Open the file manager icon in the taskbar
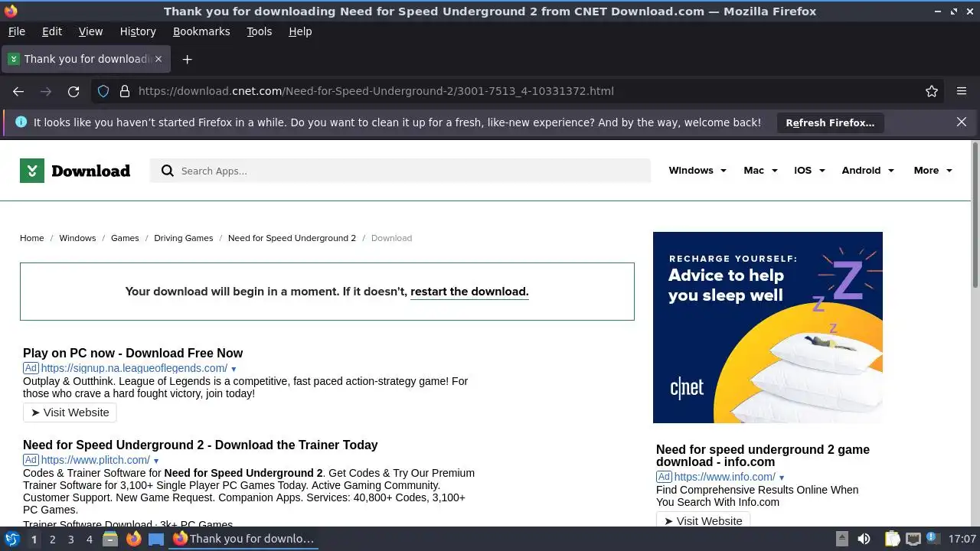Image resolution: width=980 pixels, height=551 pixels. pyautogui.click(x=110, y=539)
